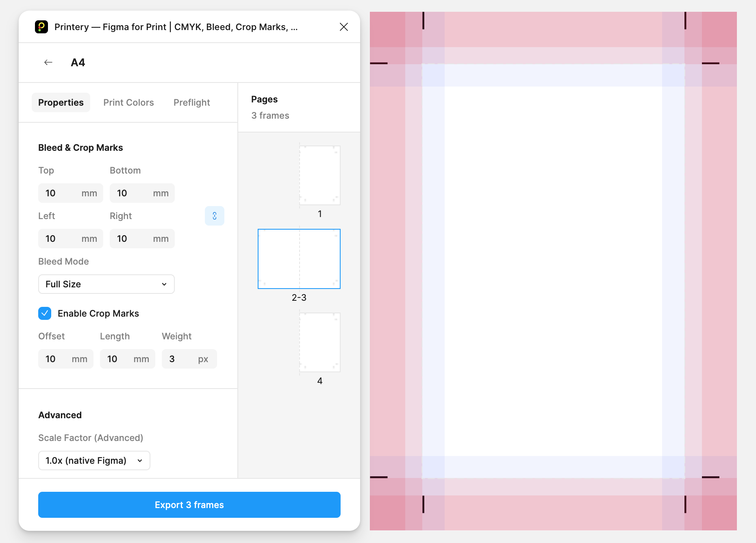Select the Properties tab

(x=61, y=102)
